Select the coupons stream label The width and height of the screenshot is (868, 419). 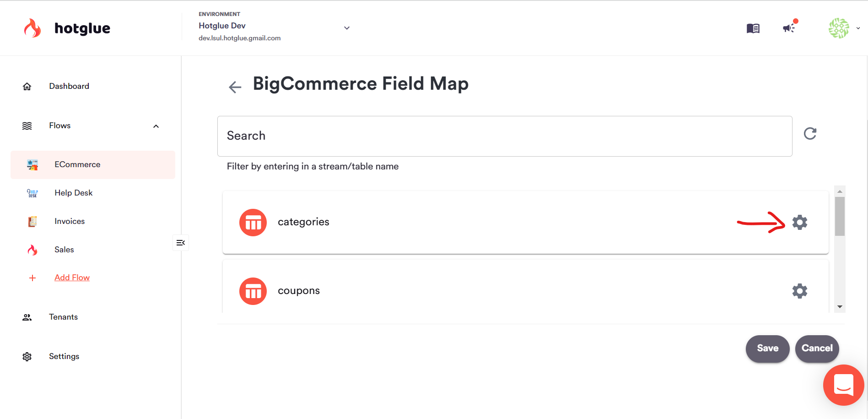click(x=299, y=291)
